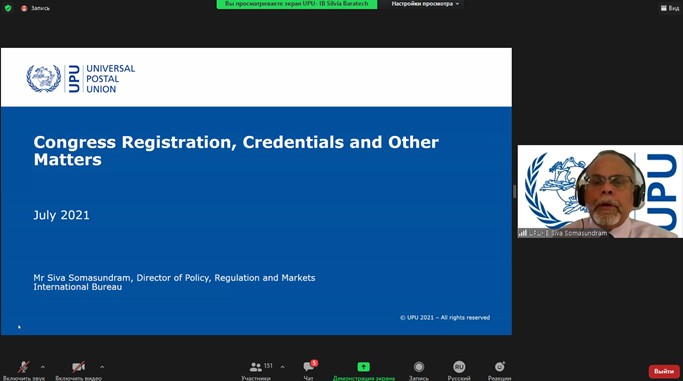This screenshot has height=381, width=683.
Task: Click presenter name line 'Mr Siva Somasundram'
Action: coord(174,278)
